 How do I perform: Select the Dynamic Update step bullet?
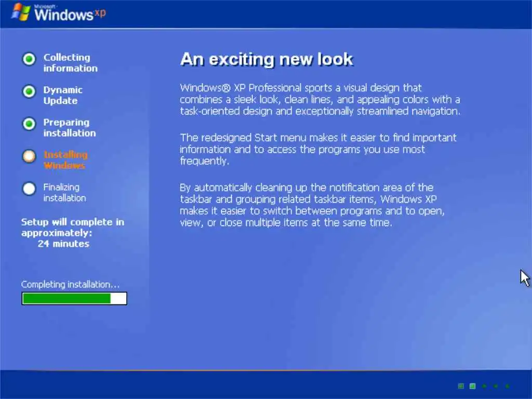click(x=29, y=91)
